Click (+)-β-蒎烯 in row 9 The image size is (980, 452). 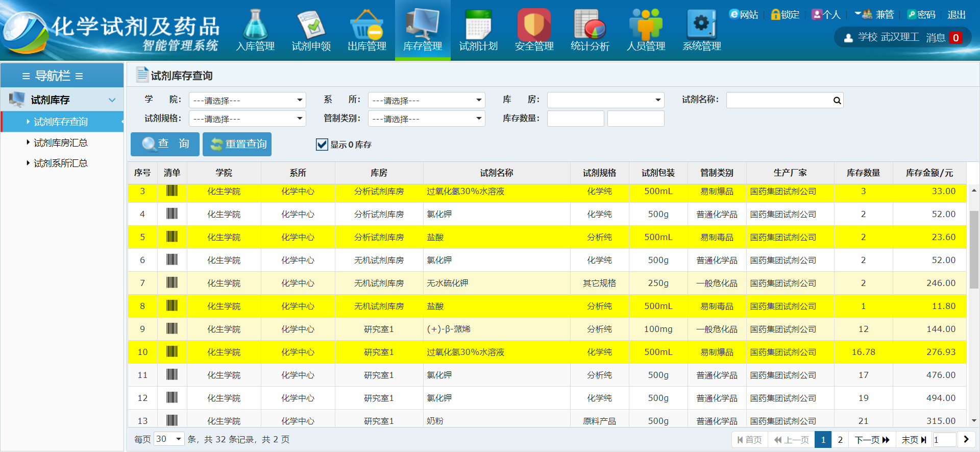point(449,329)
